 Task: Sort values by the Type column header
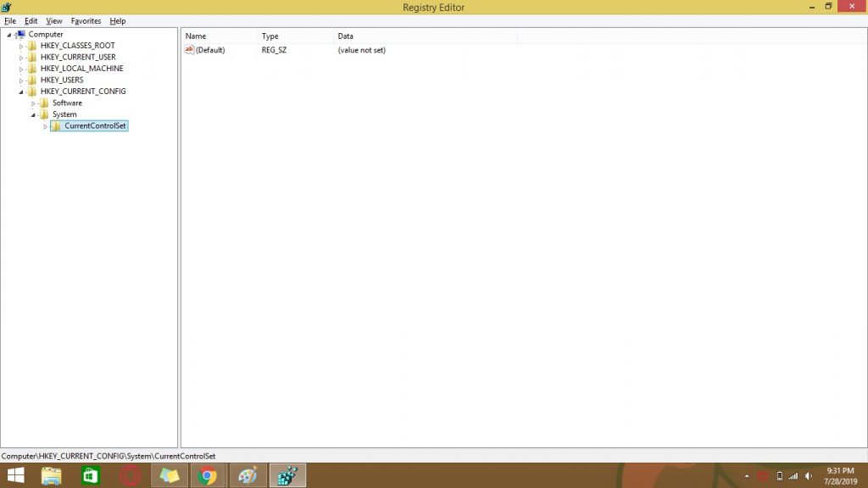[x=296, y=36]
